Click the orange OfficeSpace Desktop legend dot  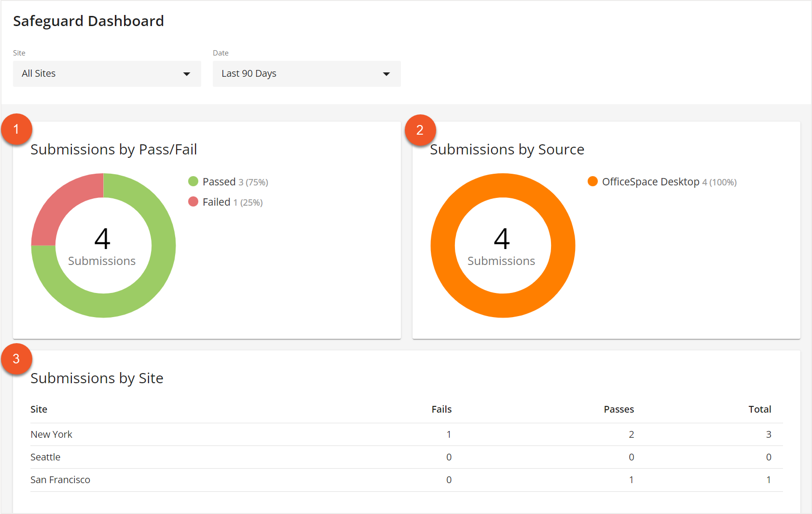[x=592, y=181]
